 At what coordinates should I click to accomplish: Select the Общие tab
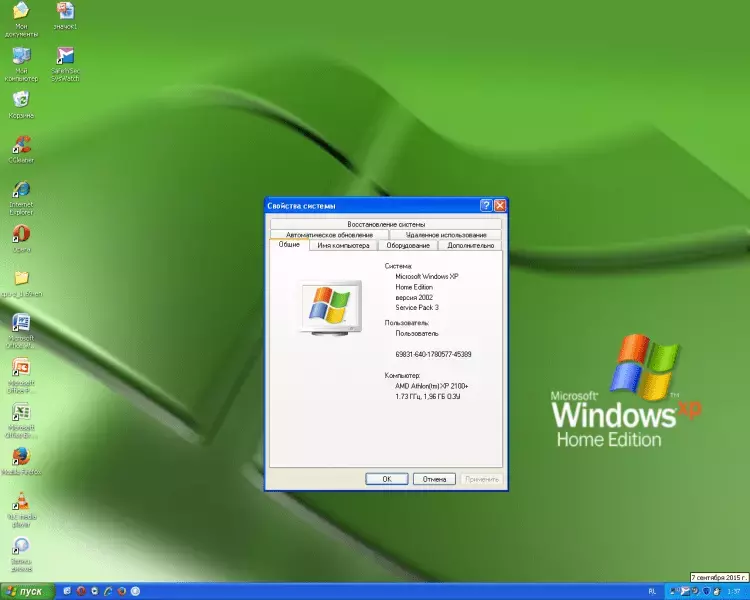[289, 244]
